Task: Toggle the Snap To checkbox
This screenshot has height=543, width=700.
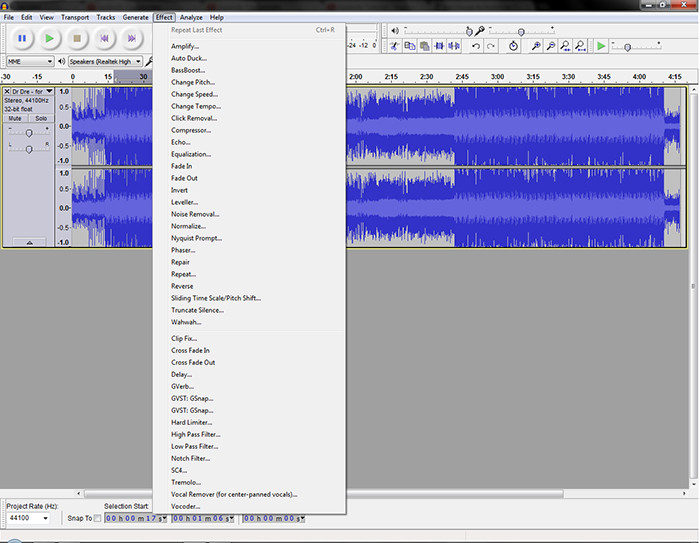Action: click(x=97, y=518)
